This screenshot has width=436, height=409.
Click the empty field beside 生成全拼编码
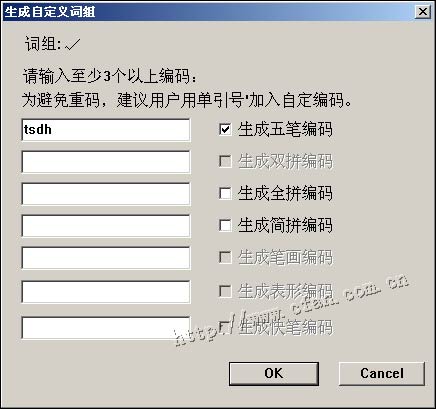click(106, 194)
